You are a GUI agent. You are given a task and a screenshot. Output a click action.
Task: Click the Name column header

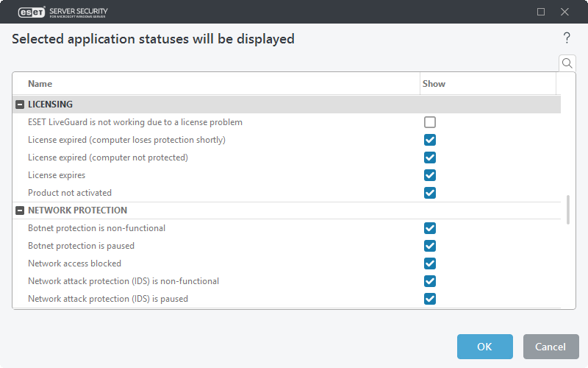click(x=40, y=84)
